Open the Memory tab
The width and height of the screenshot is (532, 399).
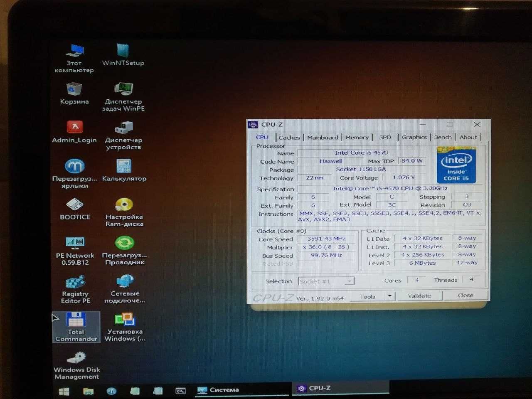pyautogui.click(x=357, y=137)
